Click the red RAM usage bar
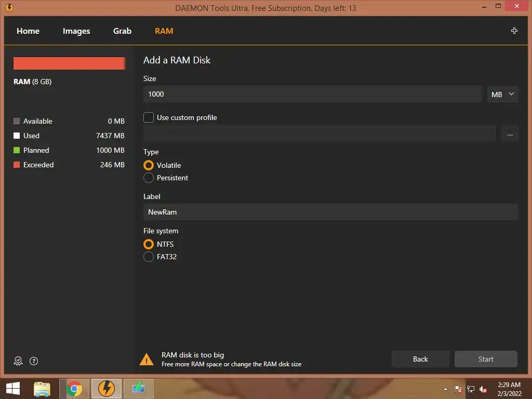Image resolution: width=532 pixels, height=399 pixels. [x=69, y=63]
